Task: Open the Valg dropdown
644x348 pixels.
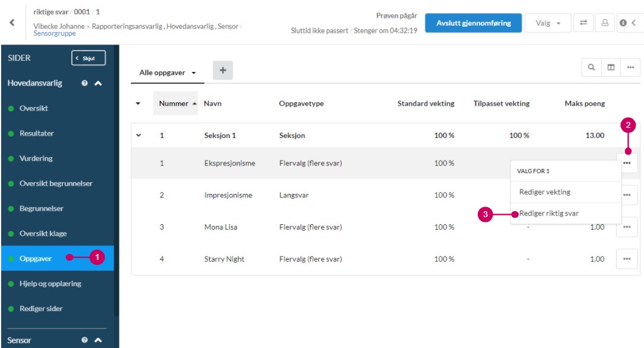Action: [x=548, y=23]
